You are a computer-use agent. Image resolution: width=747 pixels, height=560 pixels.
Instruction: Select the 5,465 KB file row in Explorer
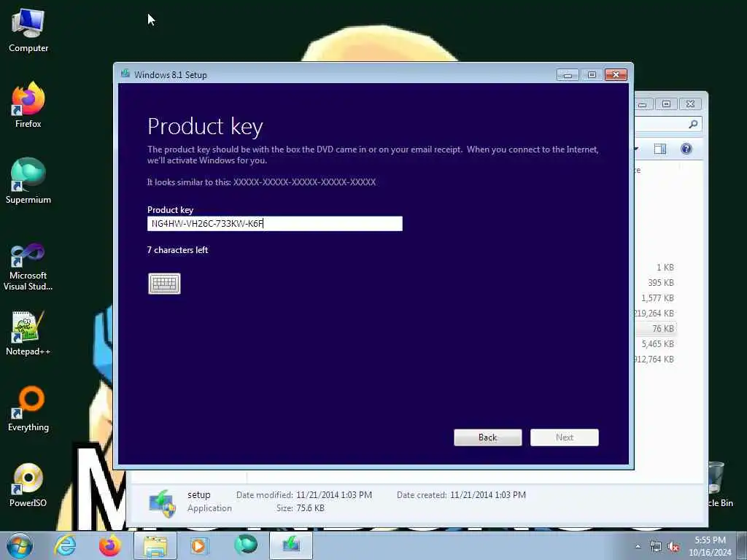tap(656, 344)
